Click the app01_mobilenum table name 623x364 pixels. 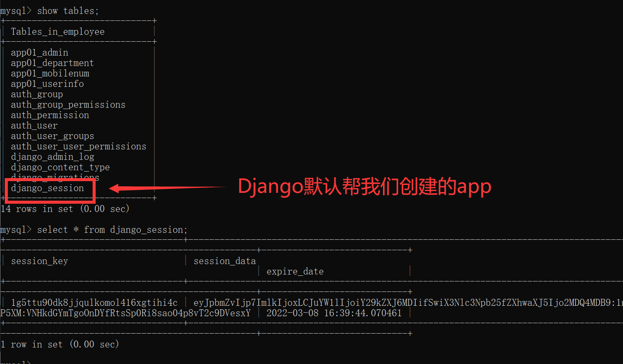(50, 73)
